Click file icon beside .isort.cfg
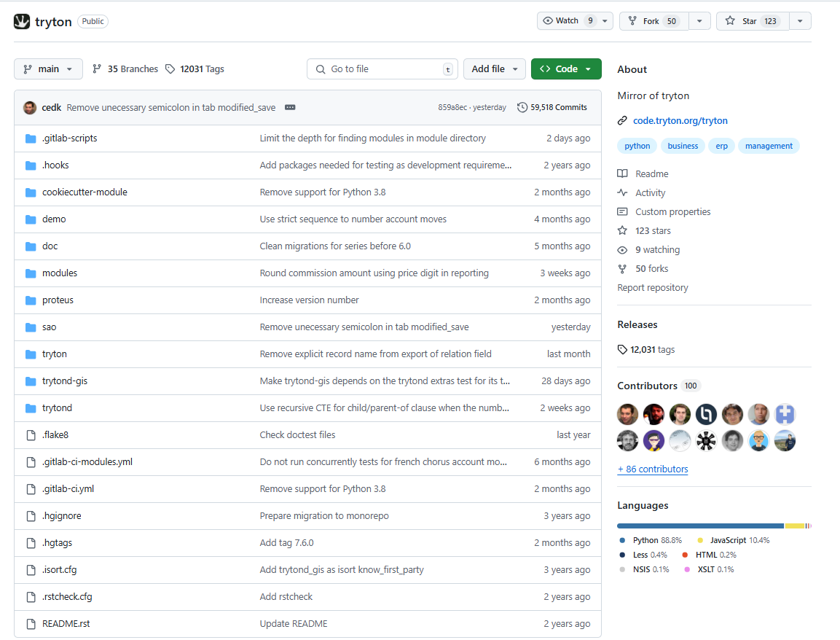 pyautogui.click(x=31, y=570)
